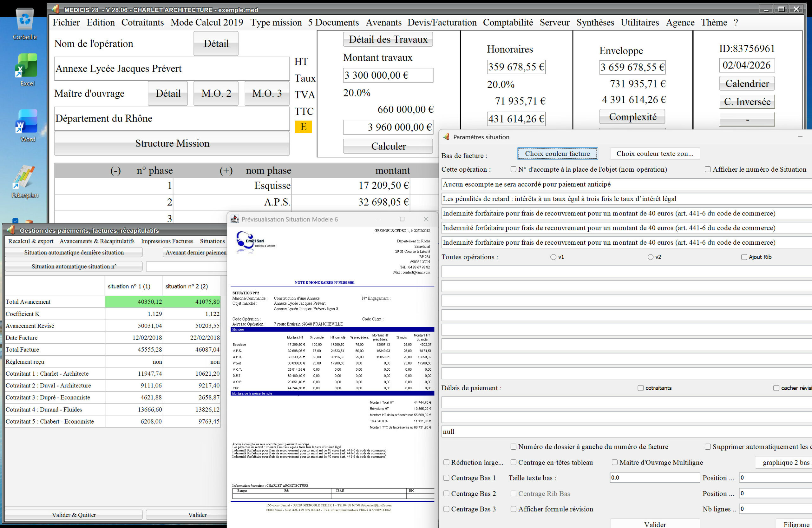Click the M.O. 2 button
This screenshot has height=528, width=812.
click(x=216, y=94)
